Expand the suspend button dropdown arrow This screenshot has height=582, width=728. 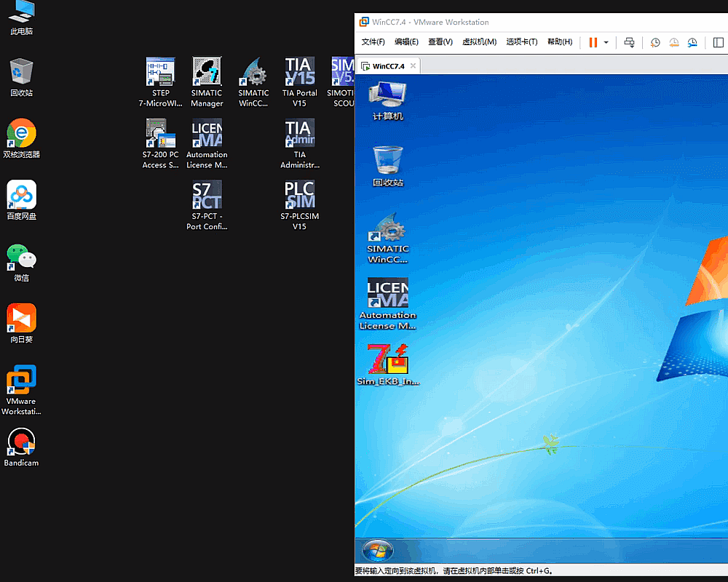point(606,42)
